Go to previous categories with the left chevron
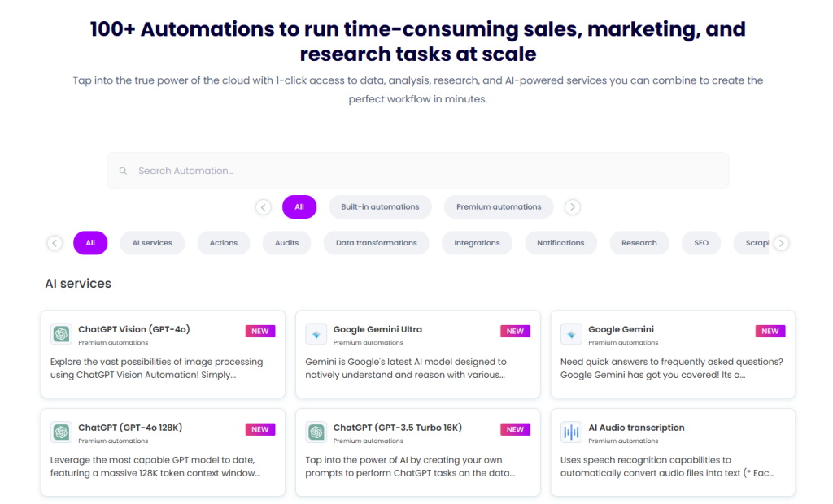This screenshot has height=504, width=833. 55,243
